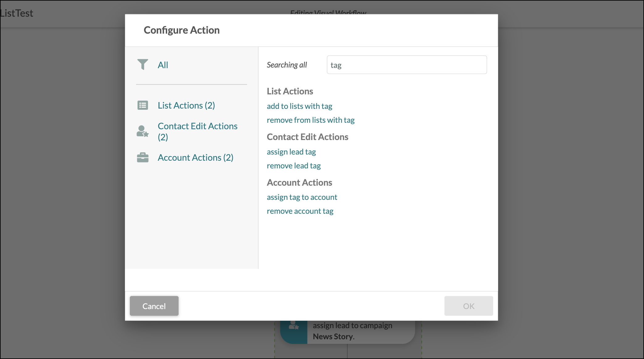
Task: Click the funnel filter icon beside All
Action: tap(142, 64)
